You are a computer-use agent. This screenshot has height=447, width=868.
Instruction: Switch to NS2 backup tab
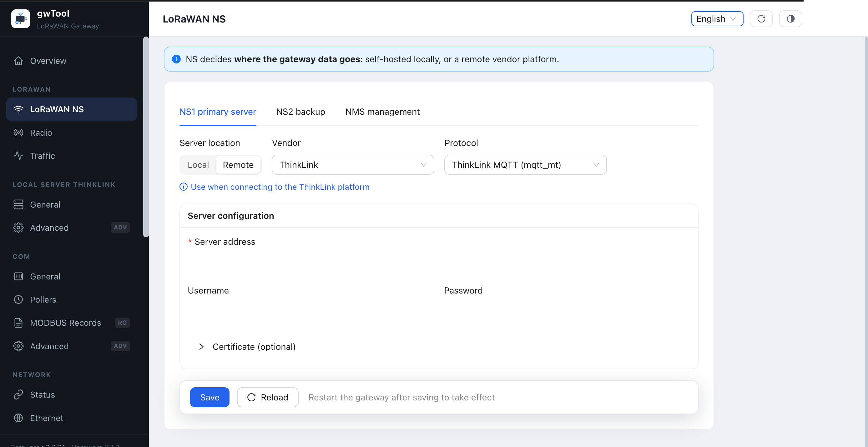pos(300,112)
